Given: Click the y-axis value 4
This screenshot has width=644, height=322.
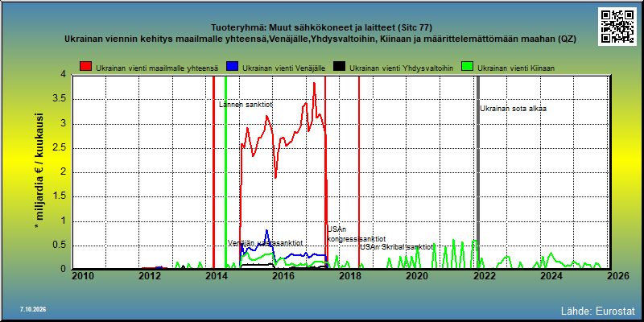Looking at the screenshot, I should click(x=63, y=74).
